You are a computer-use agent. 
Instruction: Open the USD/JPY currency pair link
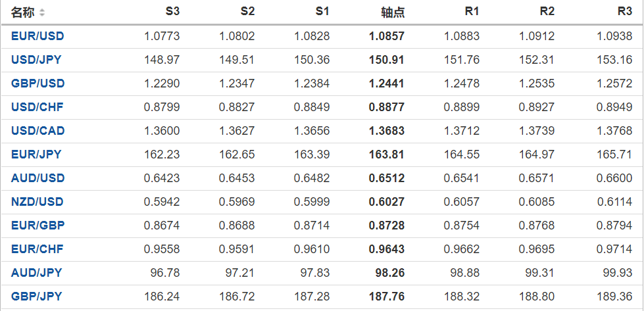(36, 60)
